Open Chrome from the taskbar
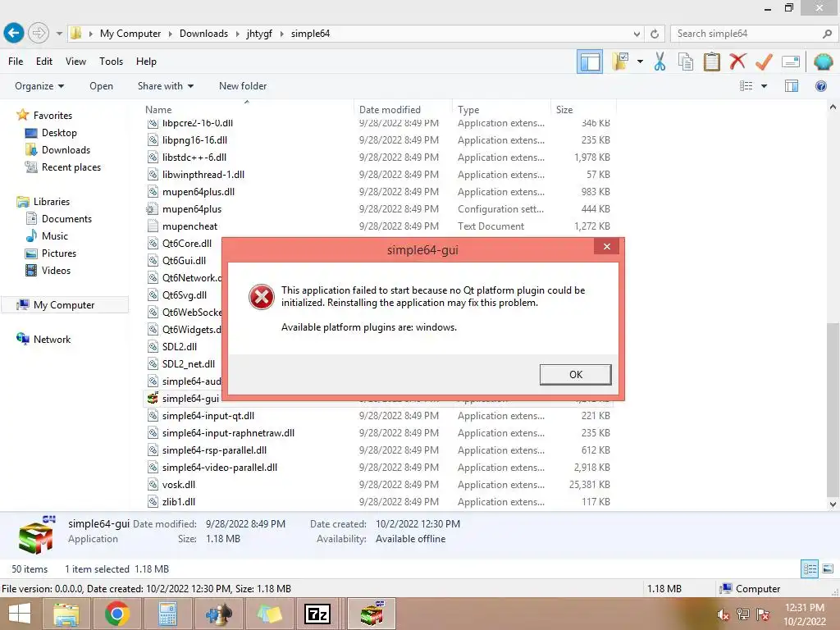This screenshot has width=840, height=630. pos(116,614)
